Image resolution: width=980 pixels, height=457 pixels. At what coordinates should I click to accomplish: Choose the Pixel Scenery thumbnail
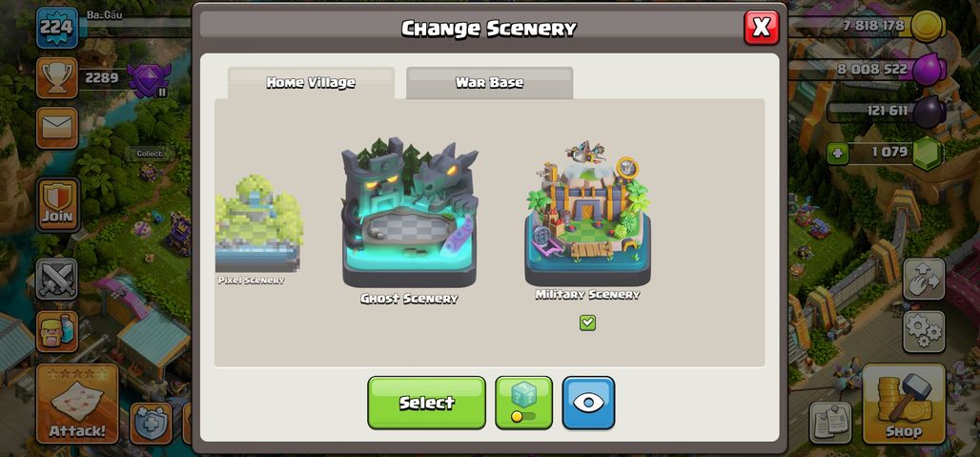coord(258,230)
